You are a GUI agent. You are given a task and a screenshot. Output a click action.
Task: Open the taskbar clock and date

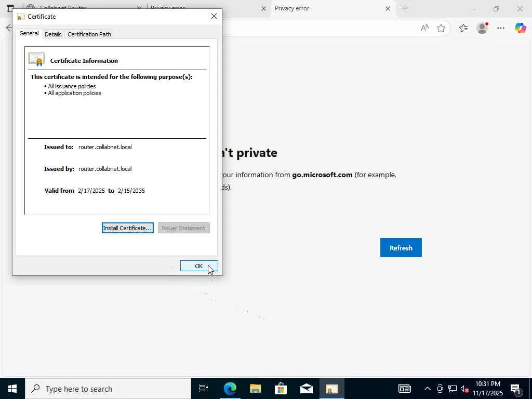(x=488, y=389)
